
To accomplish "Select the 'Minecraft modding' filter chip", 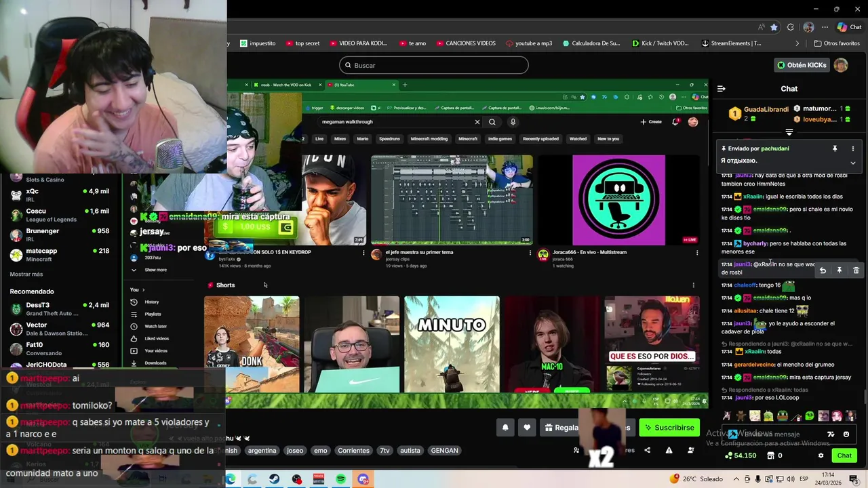I will (429, 139).
